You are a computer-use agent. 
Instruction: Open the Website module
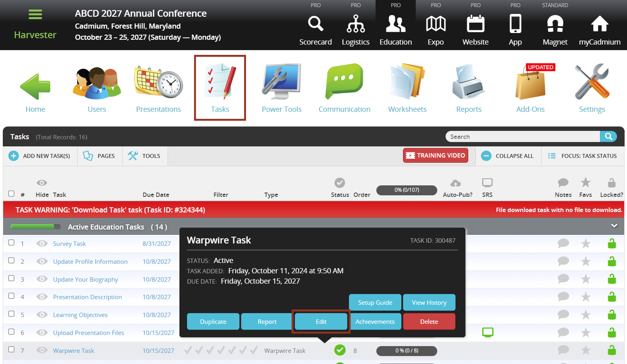[475, 30]
